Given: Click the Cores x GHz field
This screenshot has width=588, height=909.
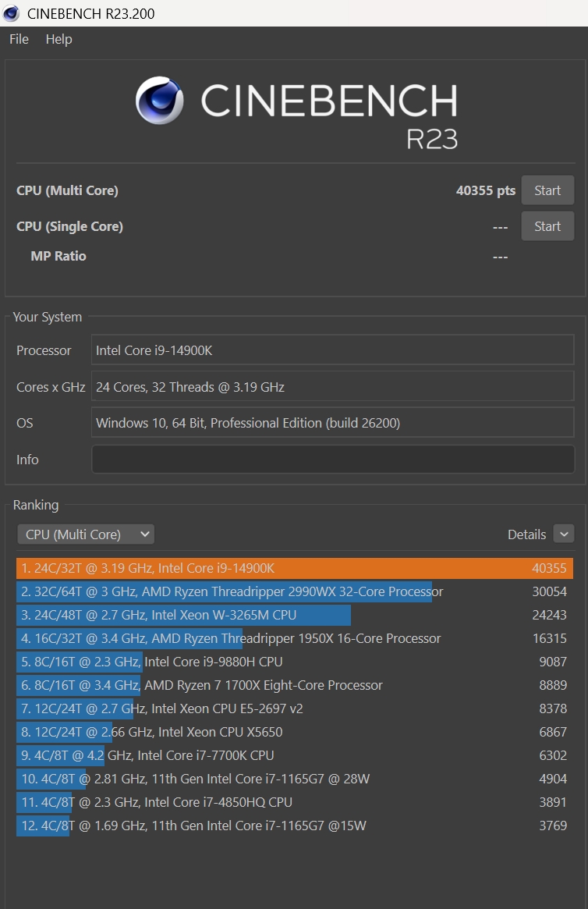Looking at the screenshot, I should (x=332, y=387).
